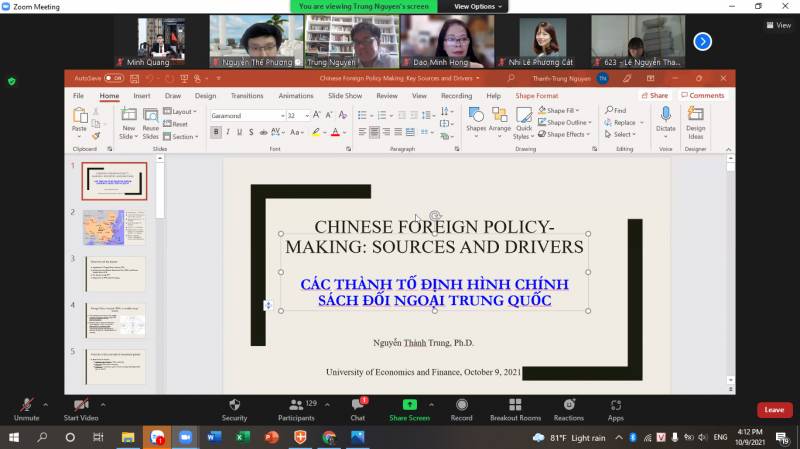Open Zoom Chat panel
The width and height of the screenshot is (800, 449).
(x=358, y=405)
